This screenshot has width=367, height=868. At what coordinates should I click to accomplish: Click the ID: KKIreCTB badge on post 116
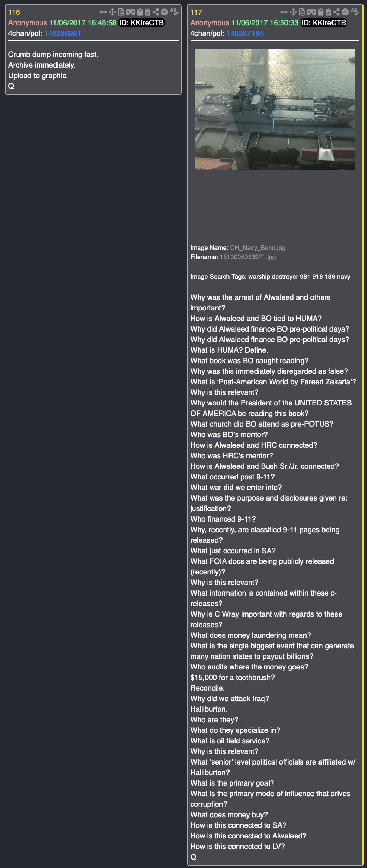(142, 23)
